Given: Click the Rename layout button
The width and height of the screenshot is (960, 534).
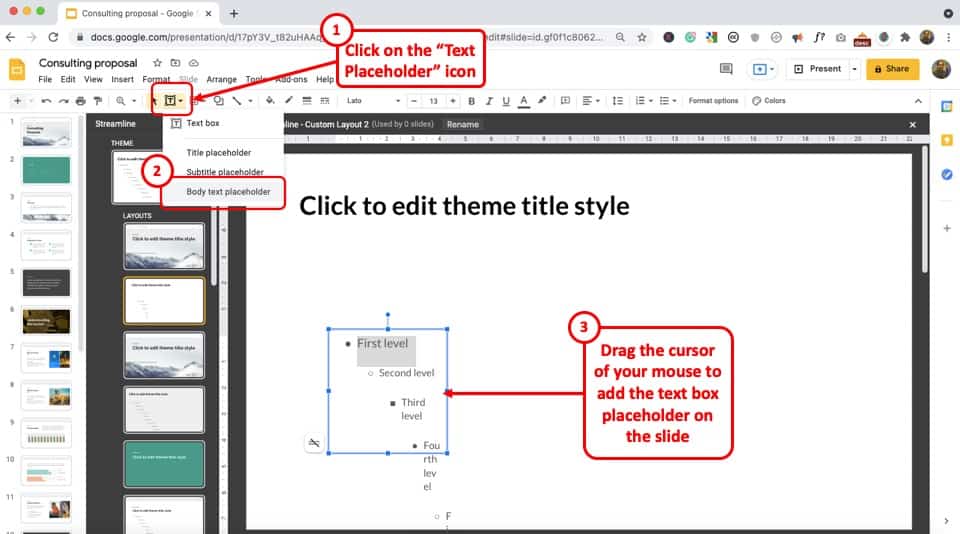Looking at the screenshot, I should click(463, 124).
